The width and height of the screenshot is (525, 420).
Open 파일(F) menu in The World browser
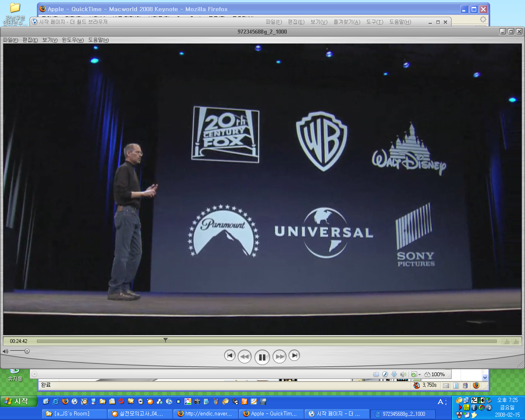[x=274, y=22]
